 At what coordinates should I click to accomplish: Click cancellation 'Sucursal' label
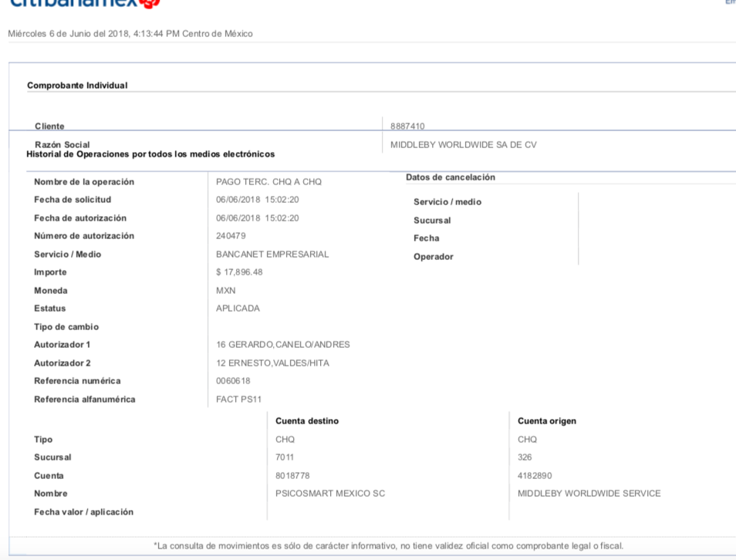point(432,221)
